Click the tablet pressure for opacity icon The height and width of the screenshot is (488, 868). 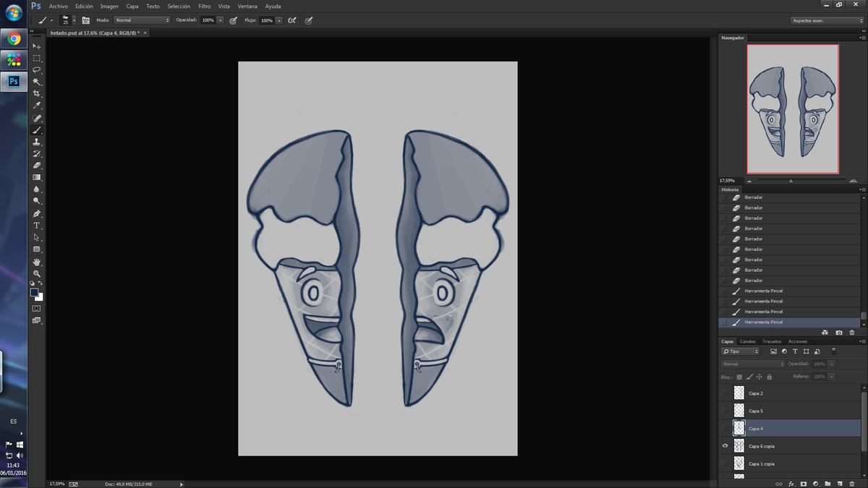coord(234,20)
